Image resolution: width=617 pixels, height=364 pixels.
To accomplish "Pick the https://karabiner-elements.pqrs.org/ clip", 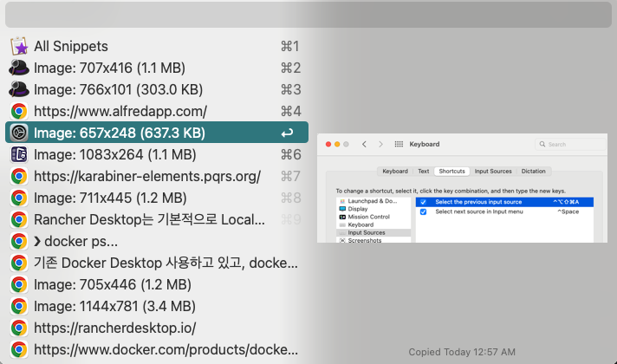I will tap(157, 176).
